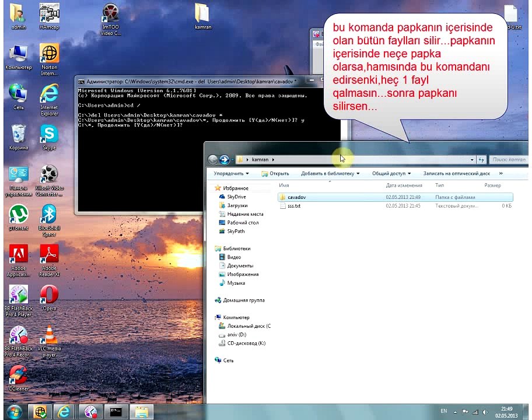Click the Открыть toolbar button
Screen dimensions: 532x420
[275, 173]
